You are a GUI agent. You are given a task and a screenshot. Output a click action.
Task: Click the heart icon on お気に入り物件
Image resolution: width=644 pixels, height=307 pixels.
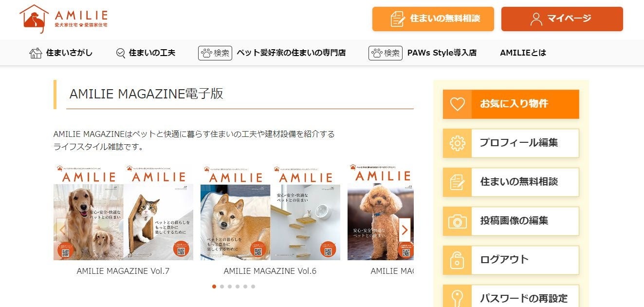click(457, 104)
